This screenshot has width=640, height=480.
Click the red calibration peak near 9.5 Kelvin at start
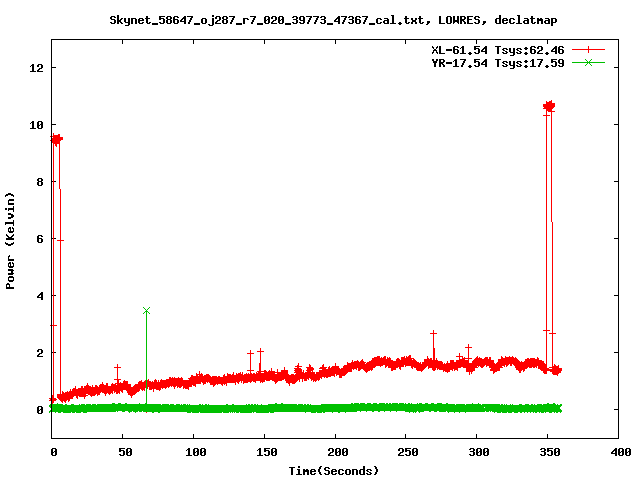point(56,140)
